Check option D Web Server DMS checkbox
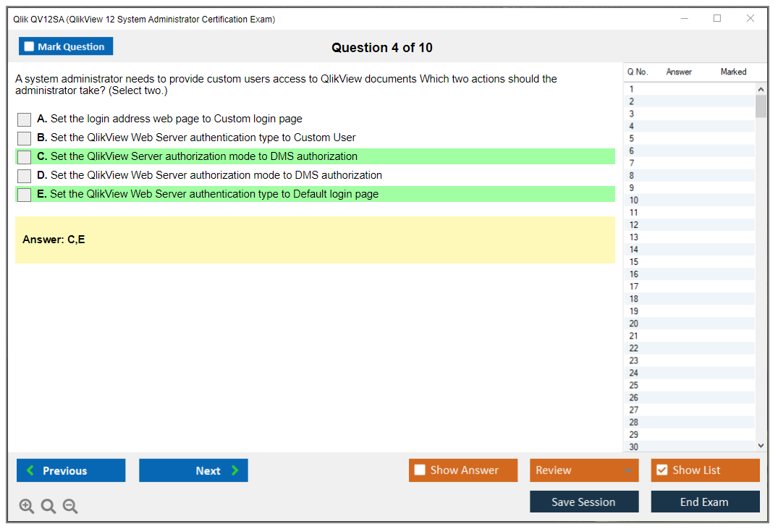This screenshot has height=532, width=778. [24, 176]
